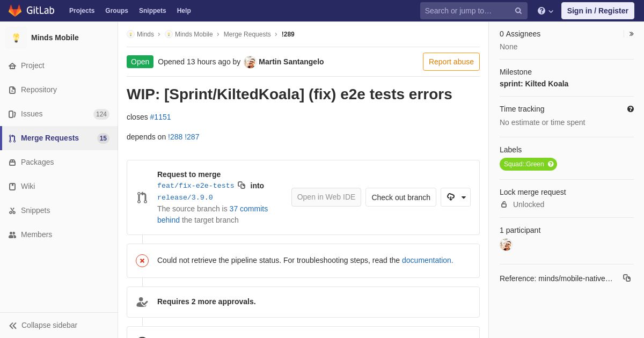
Task: Click the Minds Mobile breadcrumb link
Action: tap(194, 34)
